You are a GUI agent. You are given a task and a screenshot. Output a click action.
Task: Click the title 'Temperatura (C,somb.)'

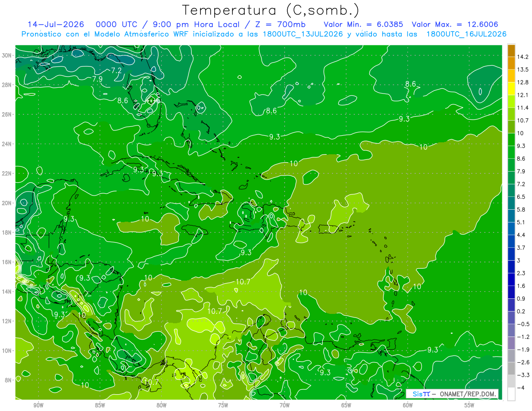pyautogui.click(x=271, y=10)
